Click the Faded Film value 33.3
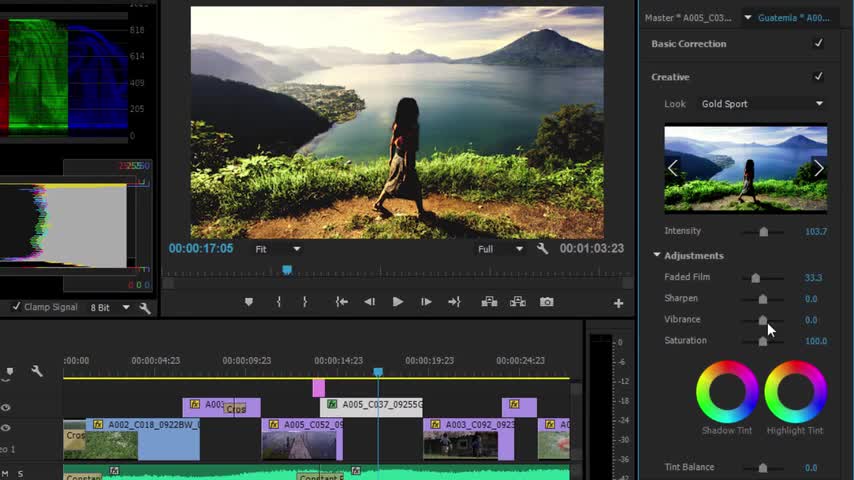Viewport: 854px width, 480px height. click(x=813, y=278)
